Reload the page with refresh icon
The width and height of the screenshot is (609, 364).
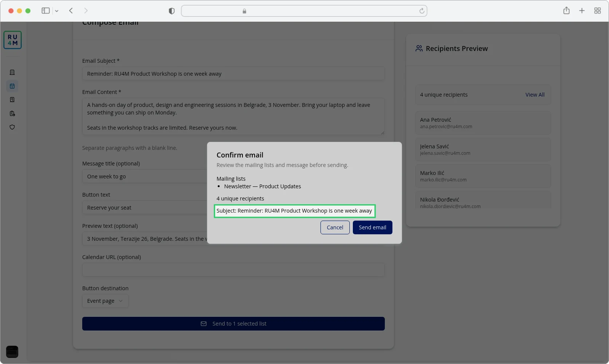point(422,11)
